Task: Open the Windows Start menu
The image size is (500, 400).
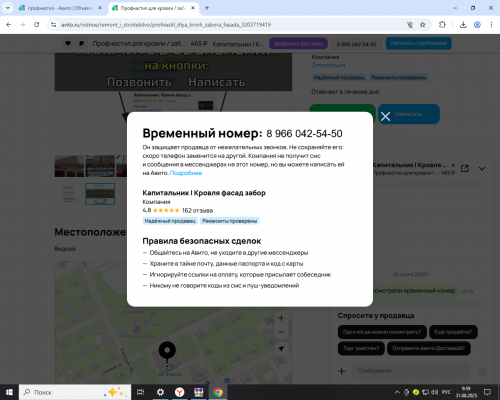Action: point(9,392)
